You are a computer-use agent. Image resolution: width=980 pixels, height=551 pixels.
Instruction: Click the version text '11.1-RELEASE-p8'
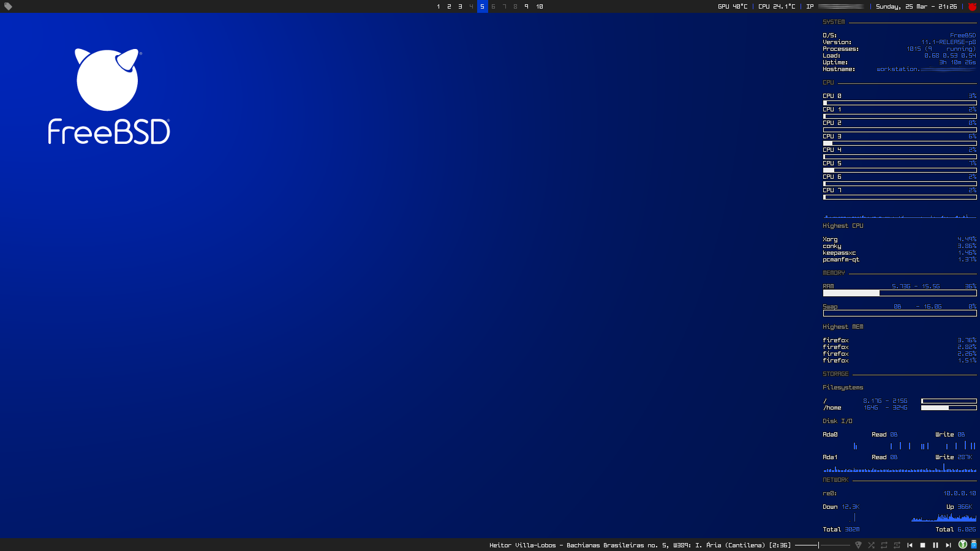[x=949, y=42]
